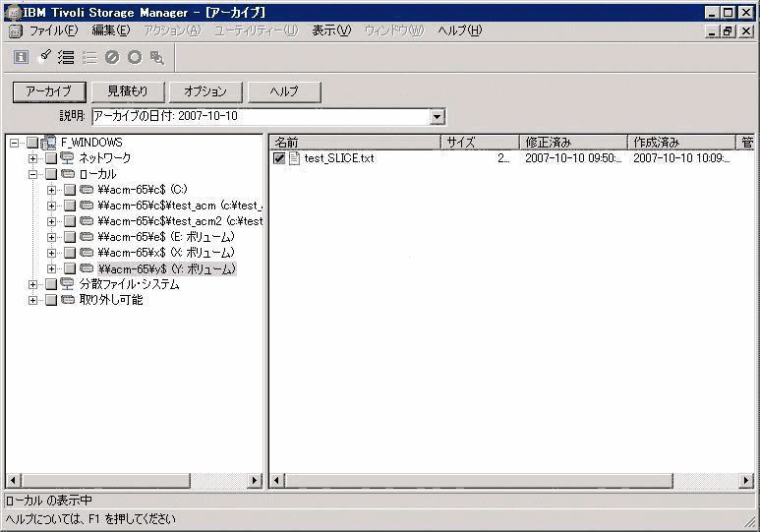
Task: Collapse the ローカル node
Action: click(x=32, y=174)
